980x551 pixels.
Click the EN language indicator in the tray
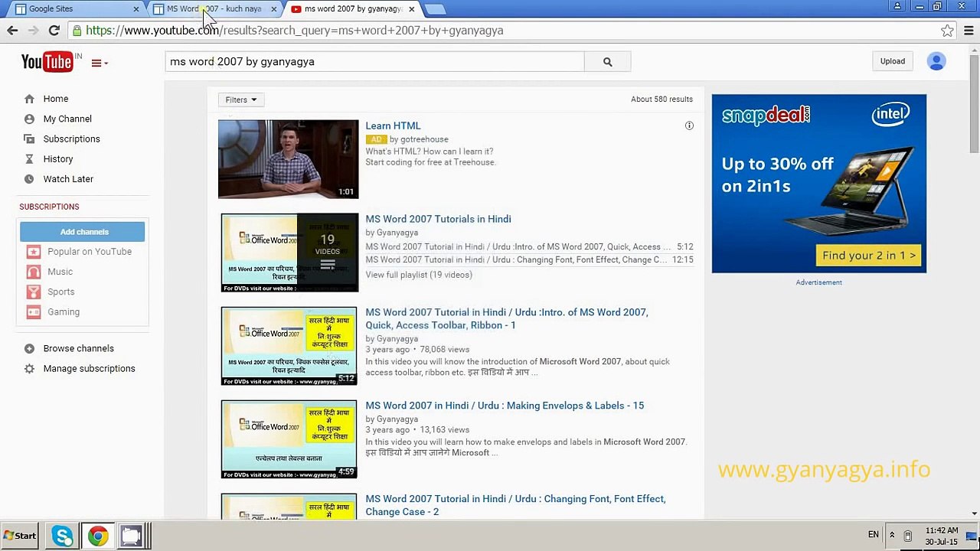874,535
